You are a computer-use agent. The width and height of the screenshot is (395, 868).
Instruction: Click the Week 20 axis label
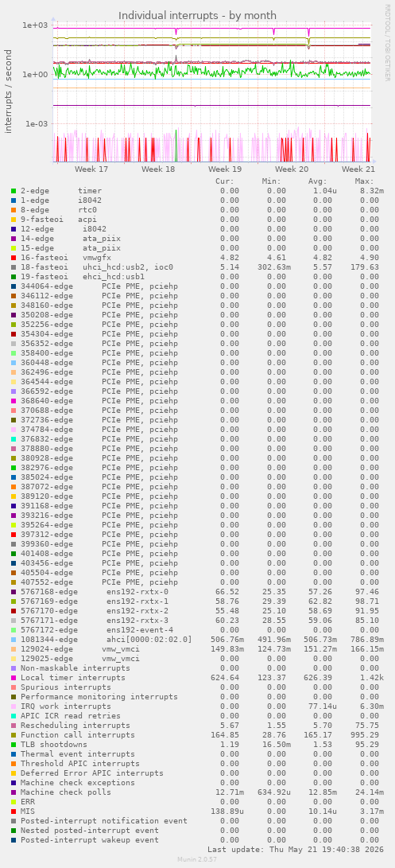(x=292, y=169)
